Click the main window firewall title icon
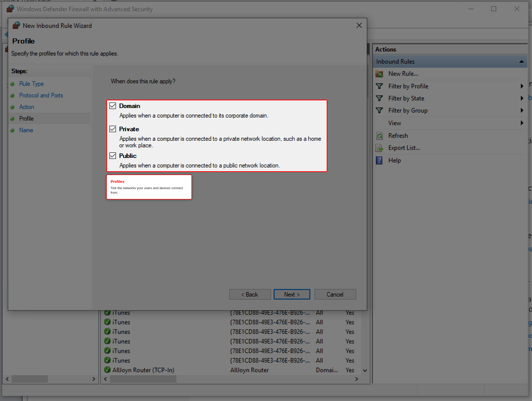 point(10,9)
